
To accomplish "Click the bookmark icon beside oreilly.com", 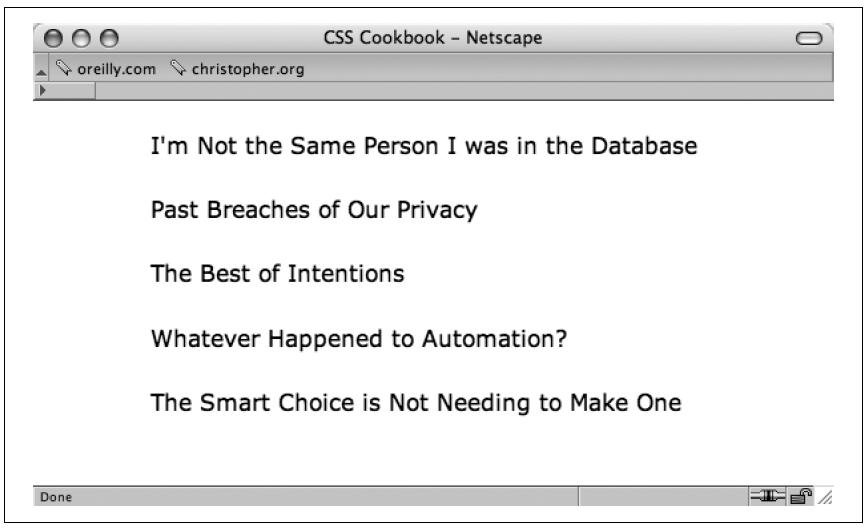I will pos(64,68).
